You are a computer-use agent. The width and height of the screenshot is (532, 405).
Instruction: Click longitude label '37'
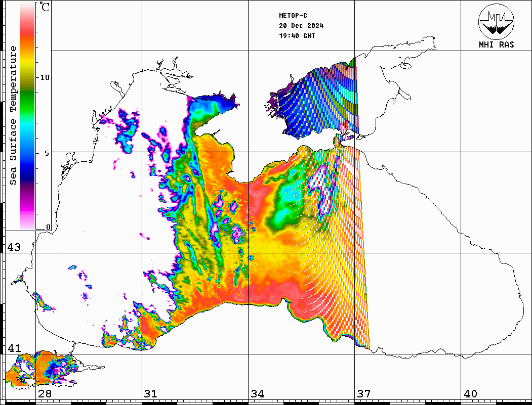364,393
